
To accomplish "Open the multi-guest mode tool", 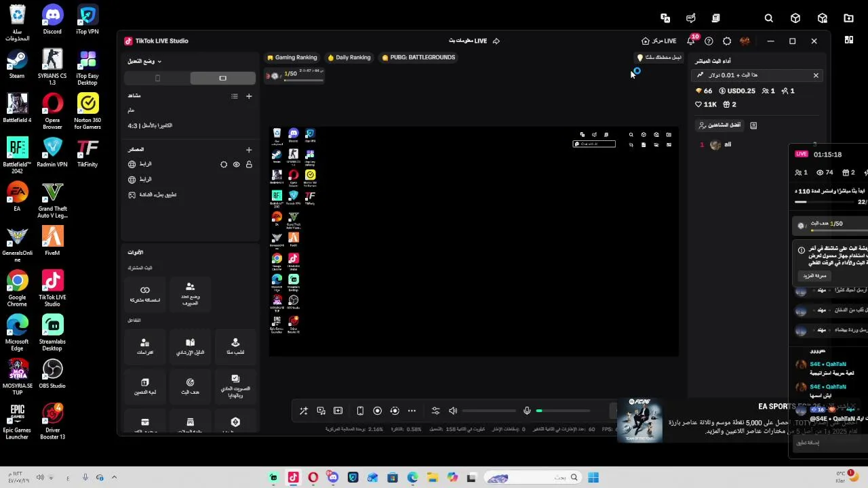I will [190, 293].
